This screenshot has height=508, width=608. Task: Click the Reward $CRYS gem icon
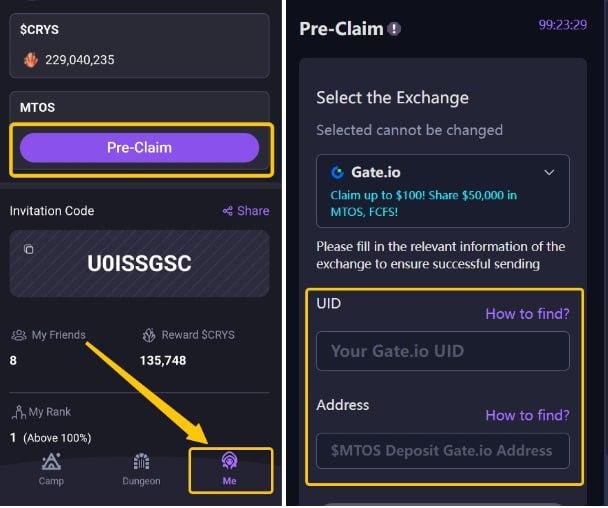(x=149, y=335)
